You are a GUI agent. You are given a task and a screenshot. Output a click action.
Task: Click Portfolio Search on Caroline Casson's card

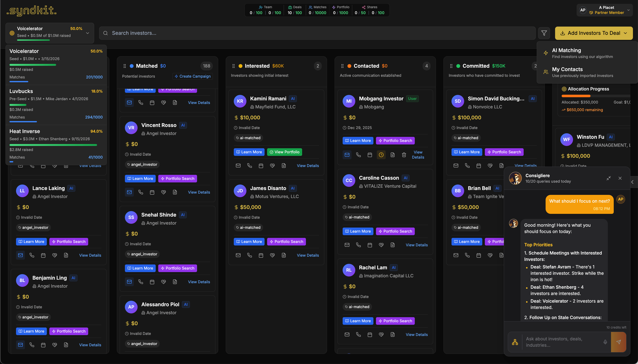click(395, 231)
